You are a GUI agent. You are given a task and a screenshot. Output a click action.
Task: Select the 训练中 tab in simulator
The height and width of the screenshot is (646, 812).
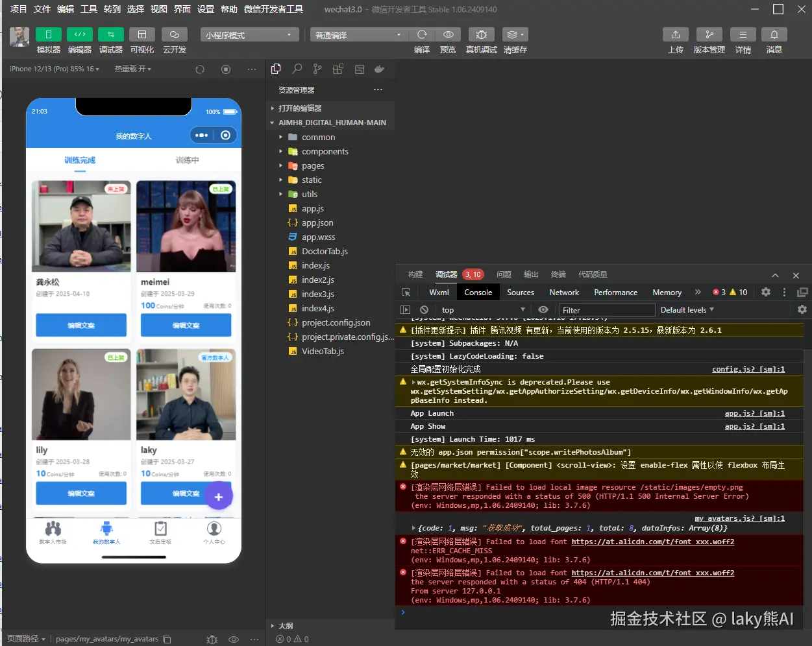(x=187, y=160)
